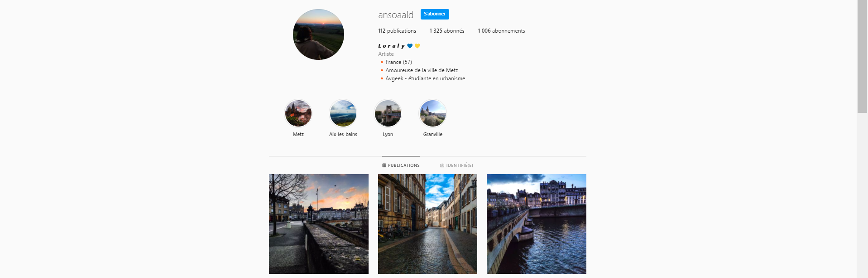Click the Aix-les-bains highlight label
This screenshot has height=278, width=868.
[x=343, y=134]
